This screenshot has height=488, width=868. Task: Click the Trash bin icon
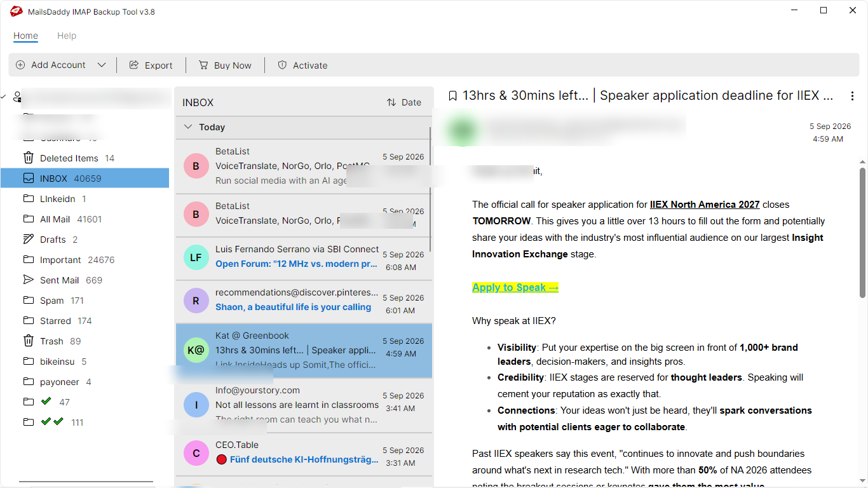[28, 341]
